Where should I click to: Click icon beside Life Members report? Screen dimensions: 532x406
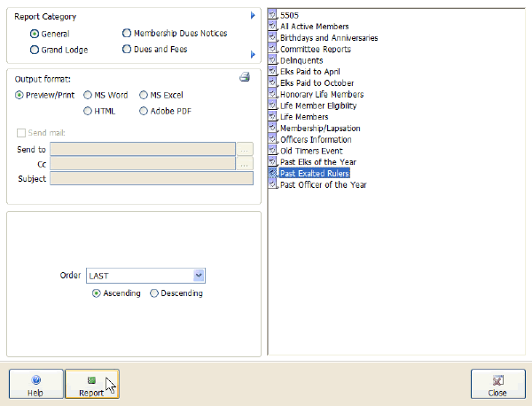click(273, 117)
